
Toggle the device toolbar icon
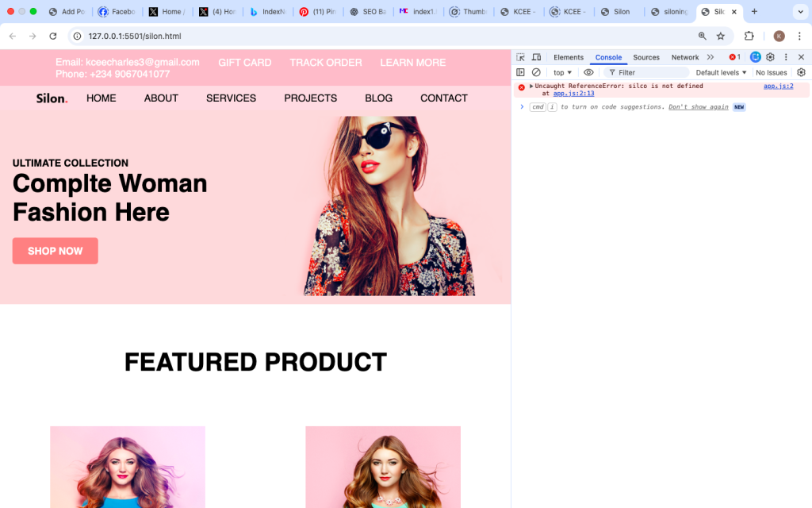[x=536, y=57]
